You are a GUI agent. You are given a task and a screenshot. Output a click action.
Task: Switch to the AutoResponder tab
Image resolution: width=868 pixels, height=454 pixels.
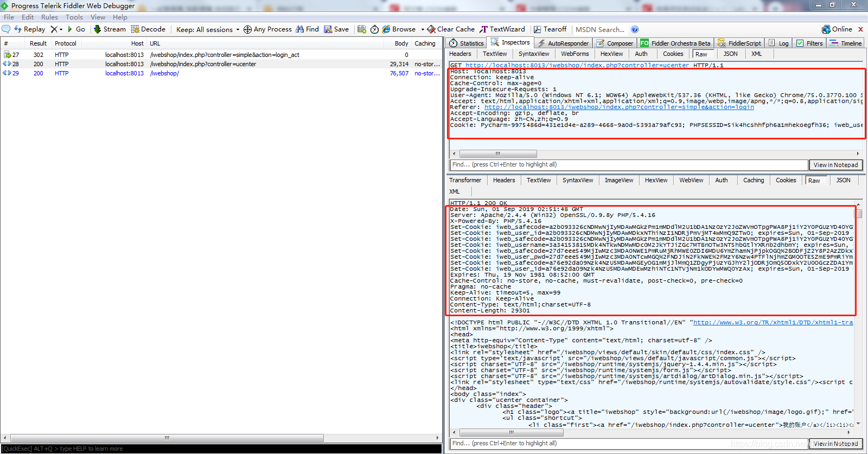point(563,43)
